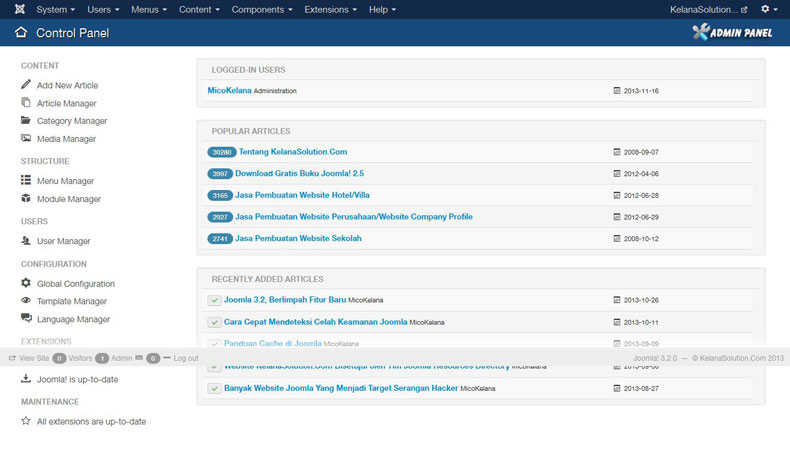
Task: Toggle published status of Joomla 3.2 article
Action: 214,300
